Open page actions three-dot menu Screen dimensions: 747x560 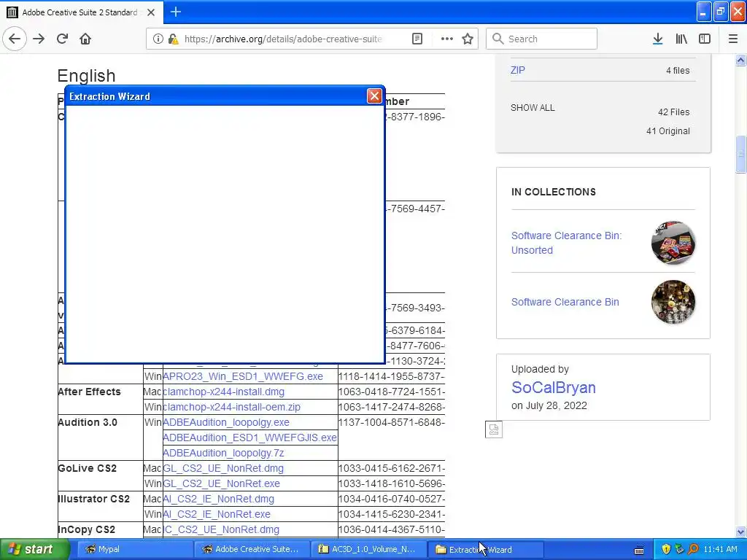(x=447, y=39)
